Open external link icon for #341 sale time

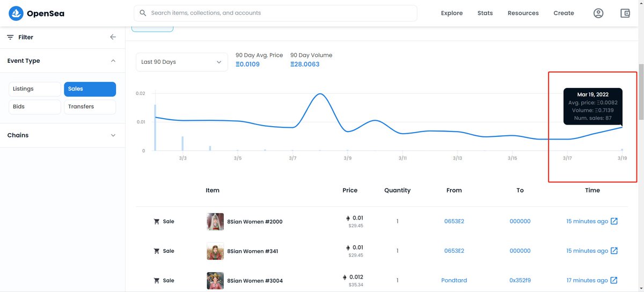(x=614, y=251)
